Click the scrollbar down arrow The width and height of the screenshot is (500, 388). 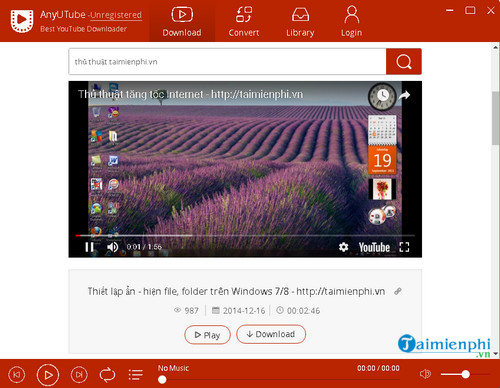[496, 353]
